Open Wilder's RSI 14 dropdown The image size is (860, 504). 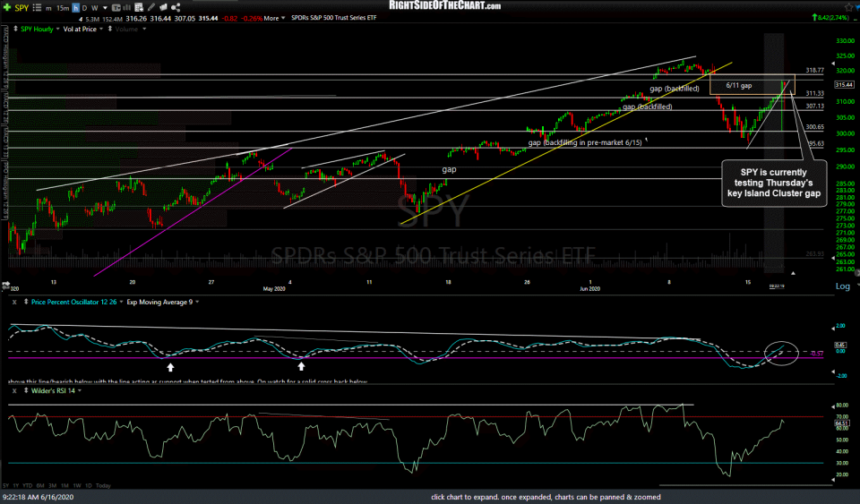coord(80,390)
